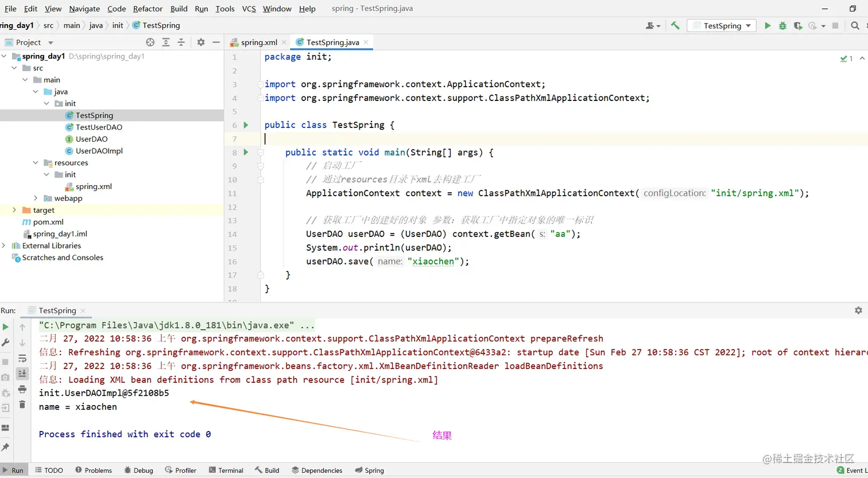Hide the Project panel with the minus icon

(x=216, y=42)
